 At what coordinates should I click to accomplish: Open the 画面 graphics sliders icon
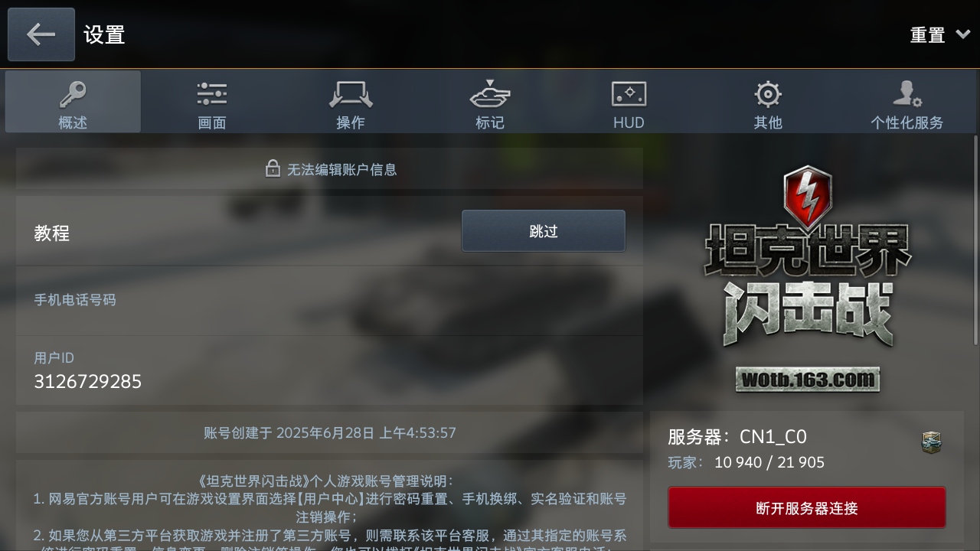coord(212,94)
